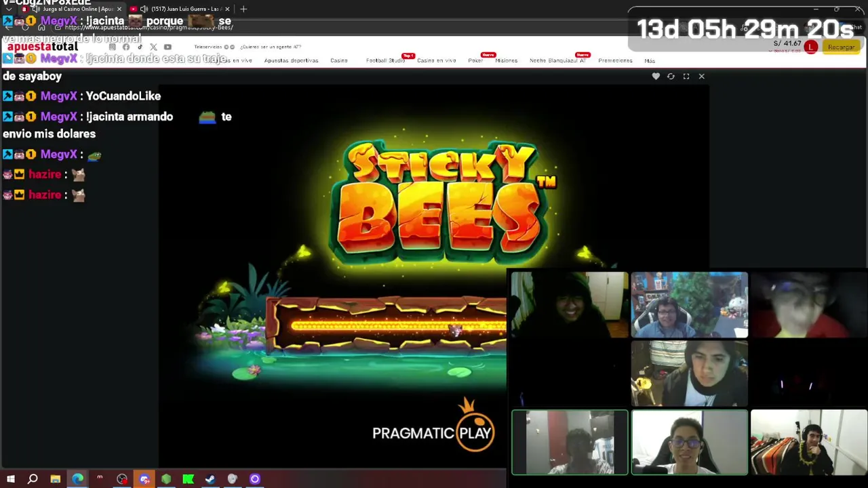Open a new browser tab
868x488 pixels.
point(243,9)
